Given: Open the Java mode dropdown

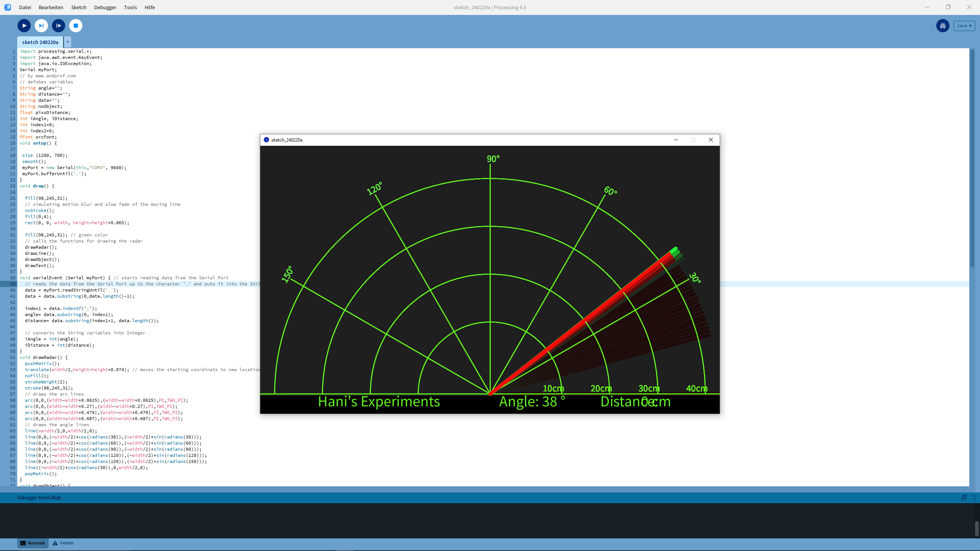Looking at the screenshot, I should pyautogui.click(x=964, y=26).
